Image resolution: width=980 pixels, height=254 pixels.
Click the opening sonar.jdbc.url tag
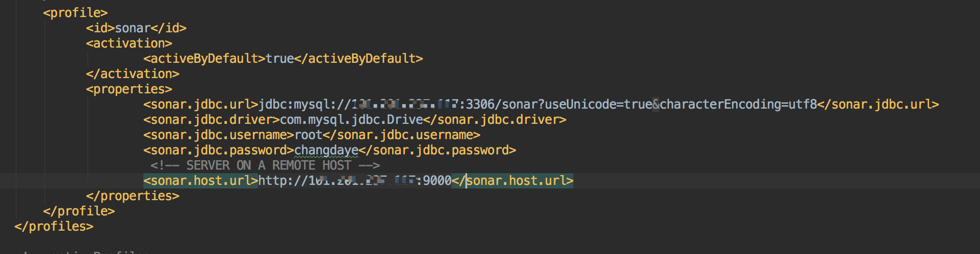[201, 104]
